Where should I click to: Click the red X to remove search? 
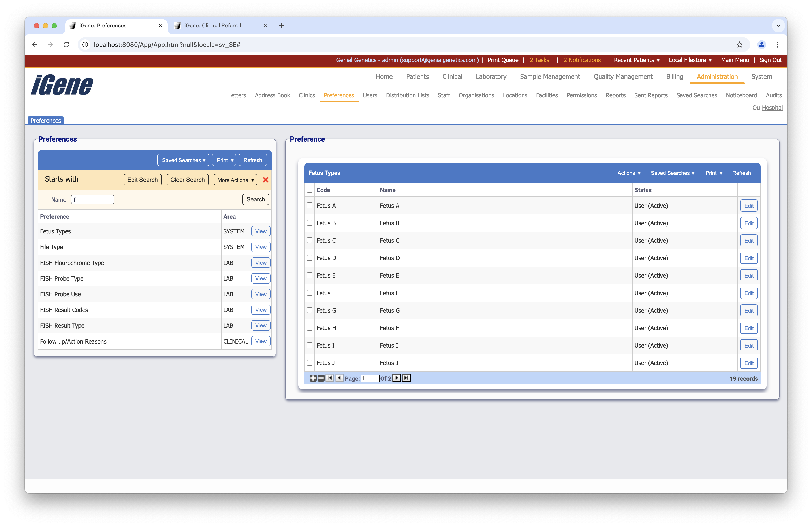(x=265, y=180)
